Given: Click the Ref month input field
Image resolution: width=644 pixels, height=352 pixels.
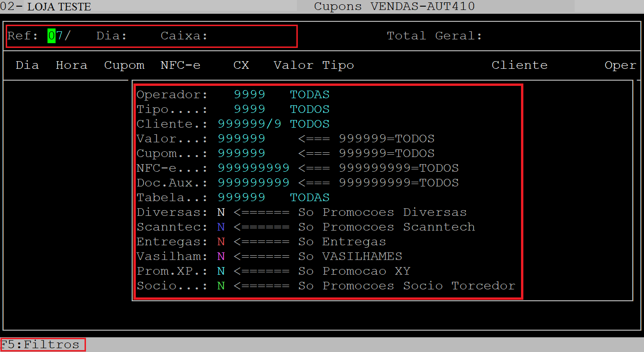Looking at the screenshot, I should [x=55, y=36].
